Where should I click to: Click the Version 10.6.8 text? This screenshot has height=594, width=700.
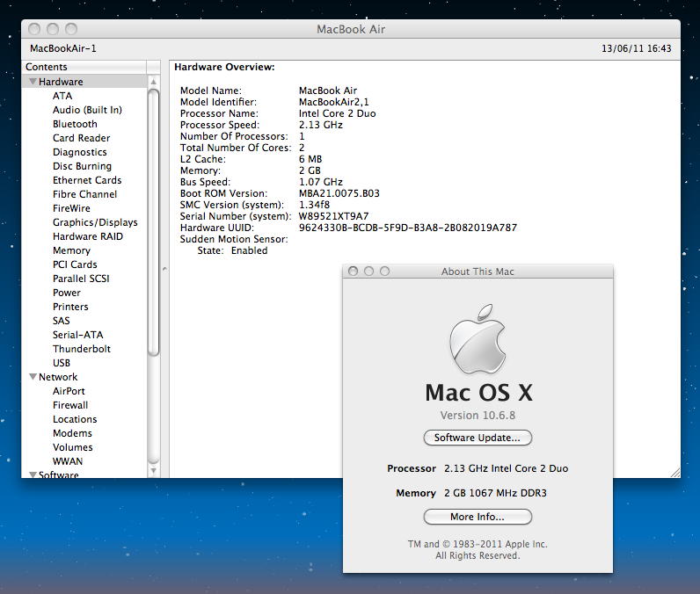pyautogui.click(x=478, y=416)
